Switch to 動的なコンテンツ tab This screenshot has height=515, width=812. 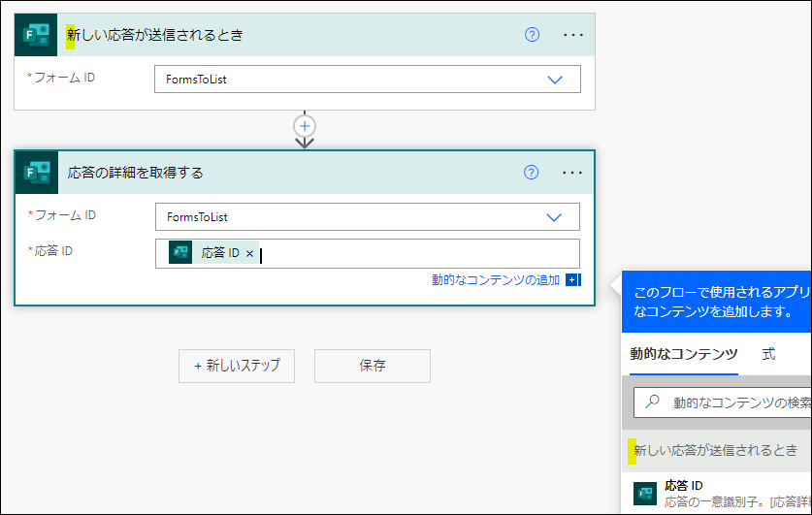point(683,354)
